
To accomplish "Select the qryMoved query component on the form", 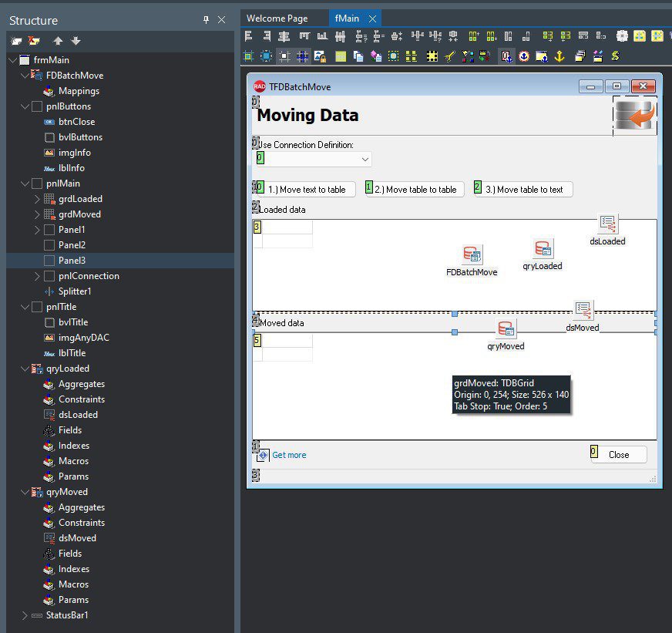I will [506, 329].
